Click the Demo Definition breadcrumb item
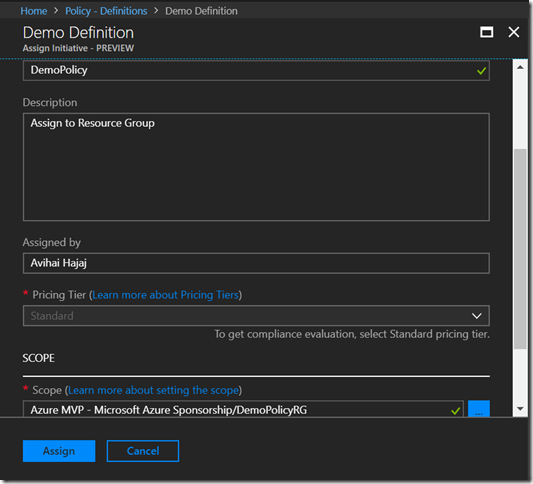The image size is (533, 484). pos(201,11)
